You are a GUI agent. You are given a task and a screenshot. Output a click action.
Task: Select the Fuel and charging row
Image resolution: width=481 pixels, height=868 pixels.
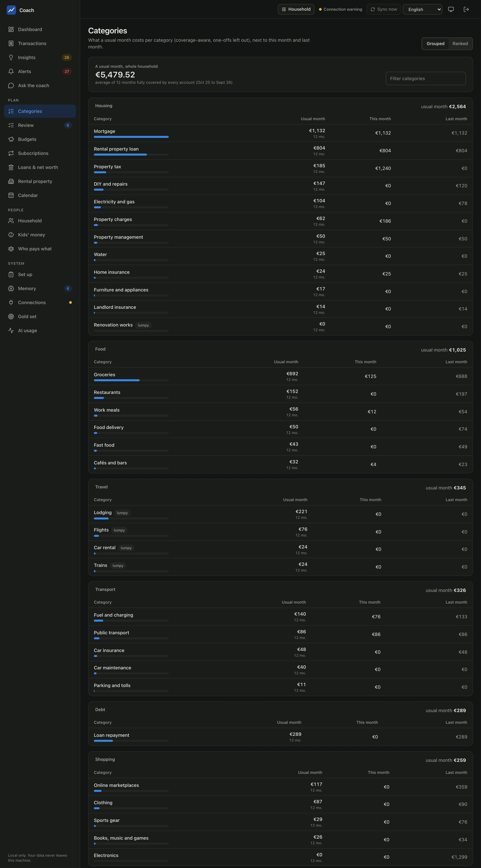[x=280, y=617]
